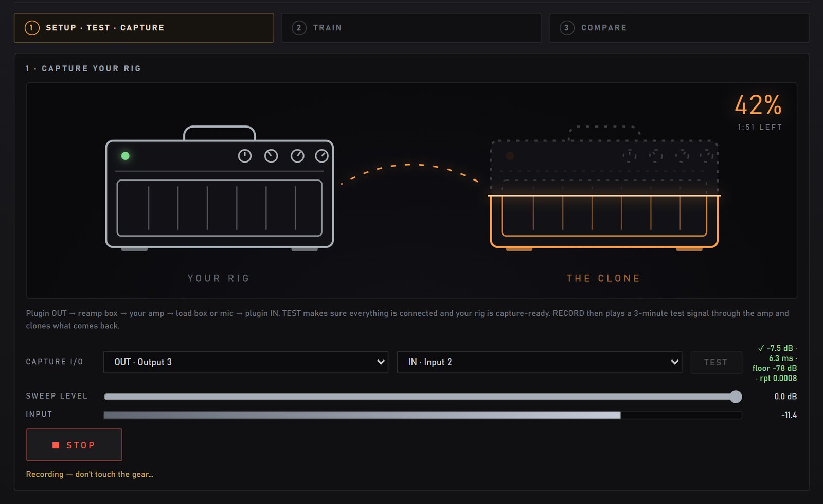Click the third knob on the rig amp
Screen dimensions: 823x504
(297, 156)
